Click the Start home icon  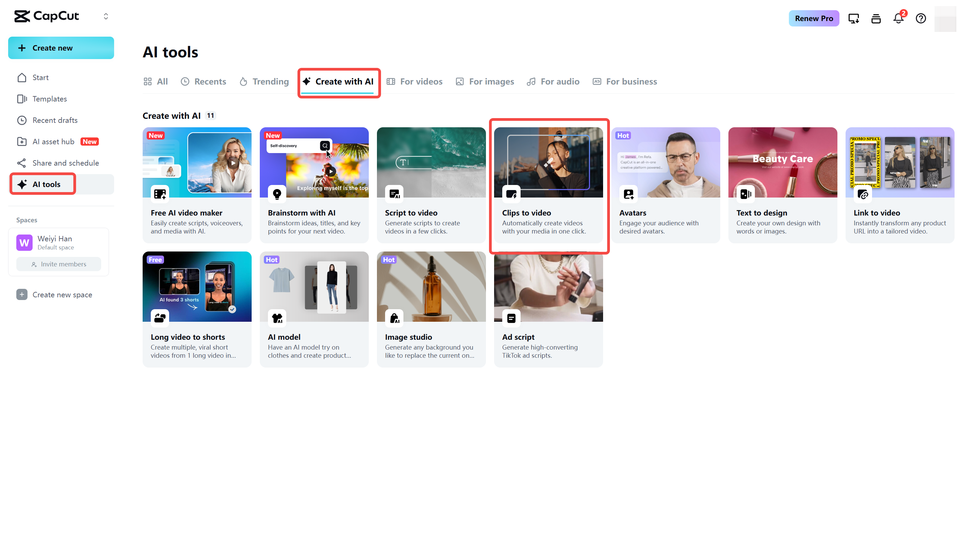click(21, 78)
